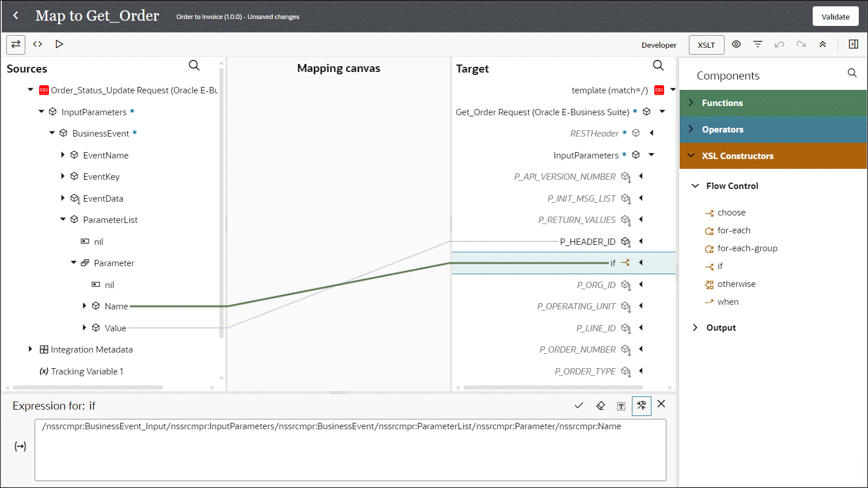The height and width of the screenshot is (488, 868).
Task: Toggle the Components side panel icon
Action: tap(854, 44)
